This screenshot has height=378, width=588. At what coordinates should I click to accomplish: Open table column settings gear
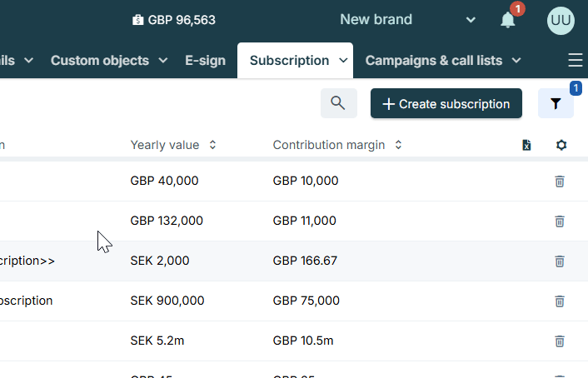click(x=561, y=145)
